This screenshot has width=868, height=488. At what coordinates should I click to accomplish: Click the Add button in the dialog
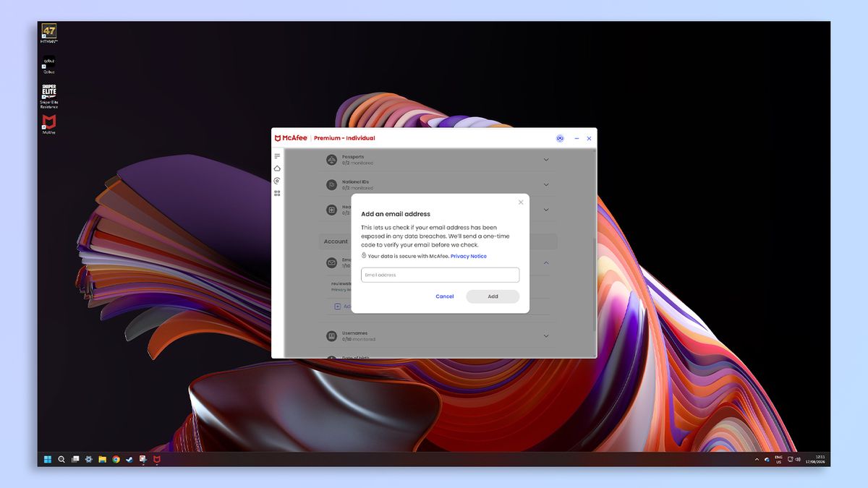tap(493, 296)
